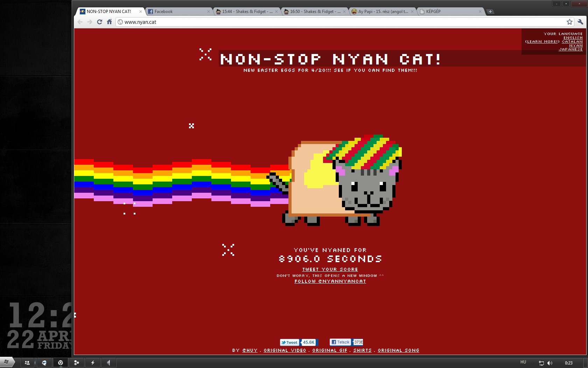
Task: Open the system tray volume icon
Action: pyautogui.click(x=550, y=363)
